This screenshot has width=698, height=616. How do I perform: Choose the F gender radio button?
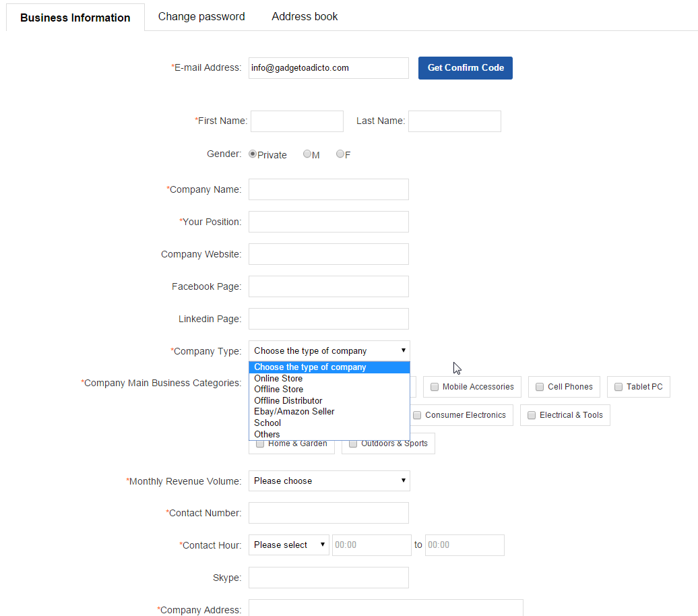click(x=340, y=154)
